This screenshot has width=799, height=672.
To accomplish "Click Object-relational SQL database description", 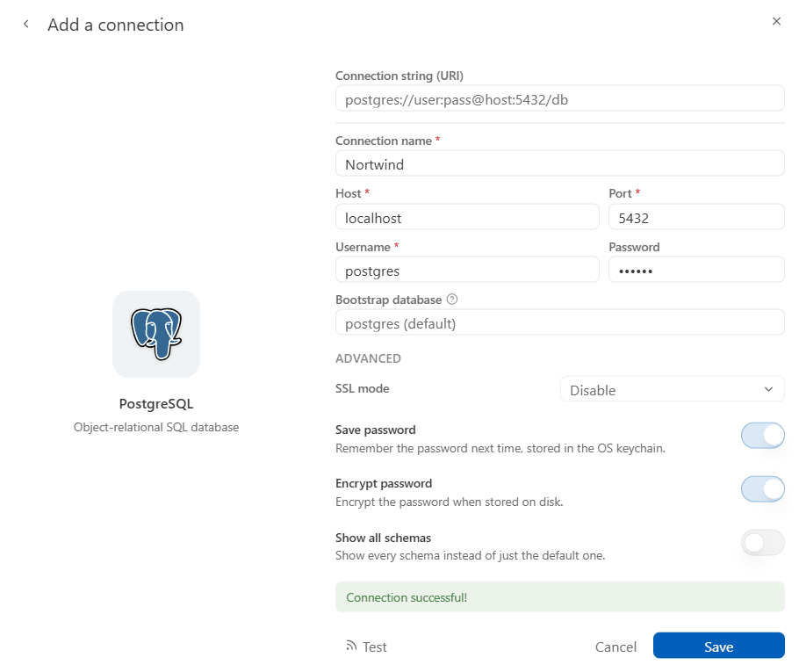I will (156, 427).
